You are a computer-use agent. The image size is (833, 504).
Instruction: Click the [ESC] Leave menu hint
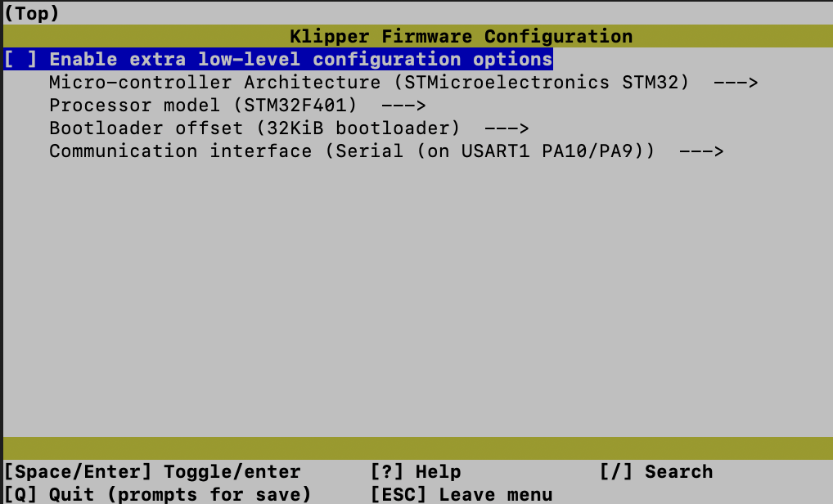tap(462, 494)
